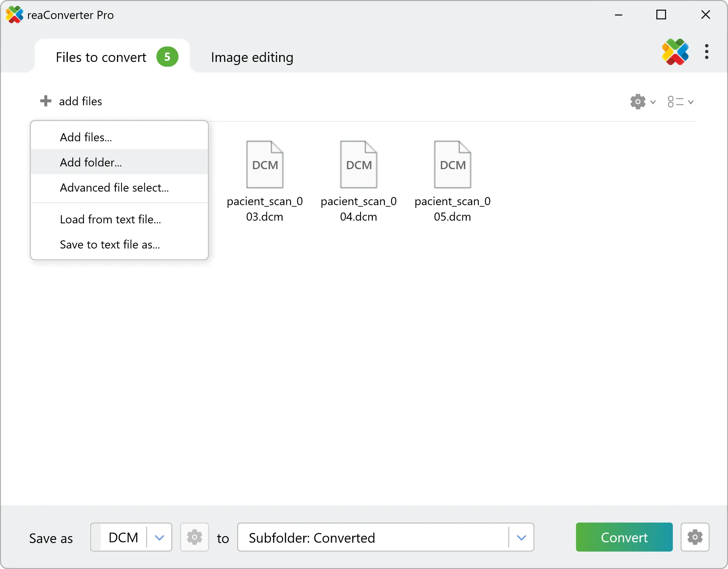Open the conversion settings gear beside Convert
The height and width of the screenshot is (569, 728).
point(695,537)
